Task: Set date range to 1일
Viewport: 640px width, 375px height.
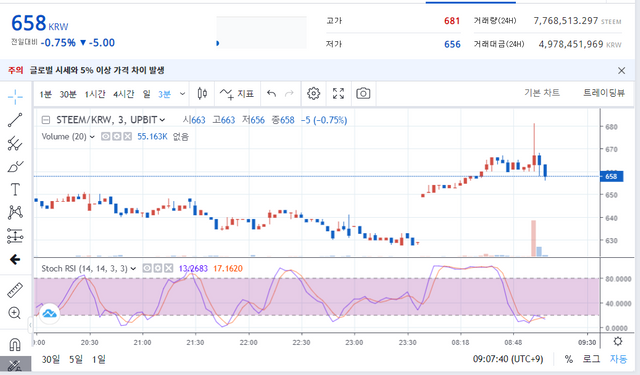Action: [98, 359]
